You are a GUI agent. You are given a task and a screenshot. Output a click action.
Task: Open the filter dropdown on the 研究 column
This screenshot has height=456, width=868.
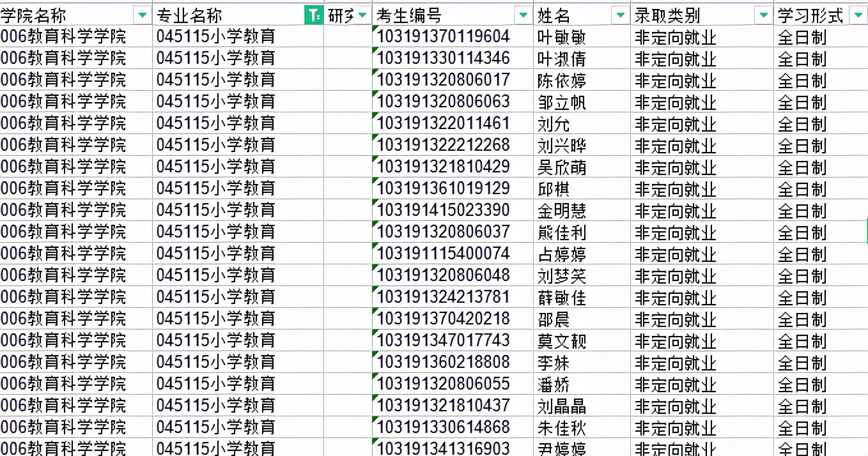(x=362, y=14)
